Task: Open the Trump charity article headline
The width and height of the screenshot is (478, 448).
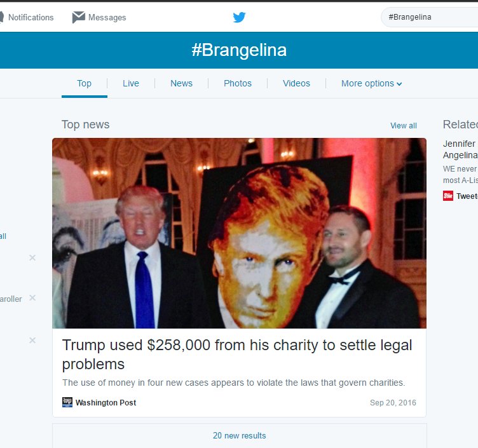Action: pos(237,355)
